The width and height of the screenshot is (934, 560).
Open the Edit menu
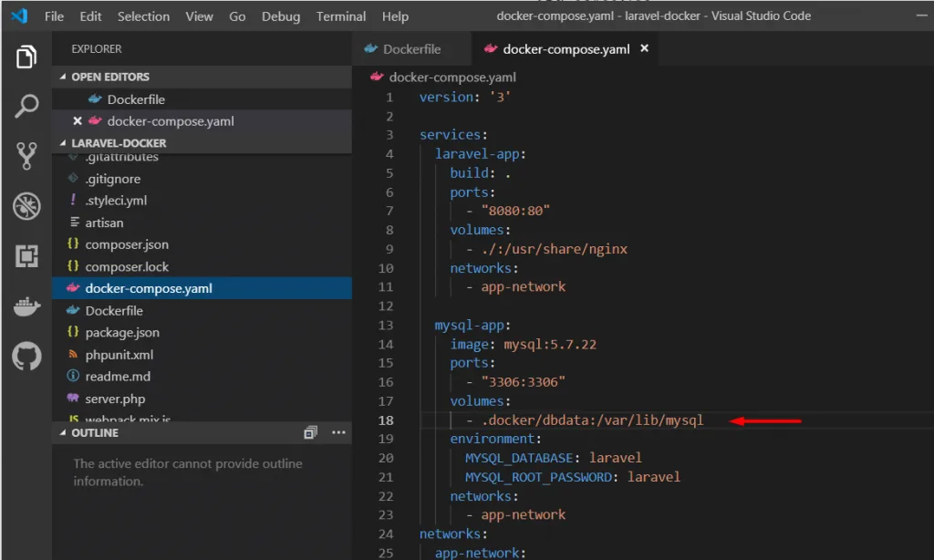[90, 16]
